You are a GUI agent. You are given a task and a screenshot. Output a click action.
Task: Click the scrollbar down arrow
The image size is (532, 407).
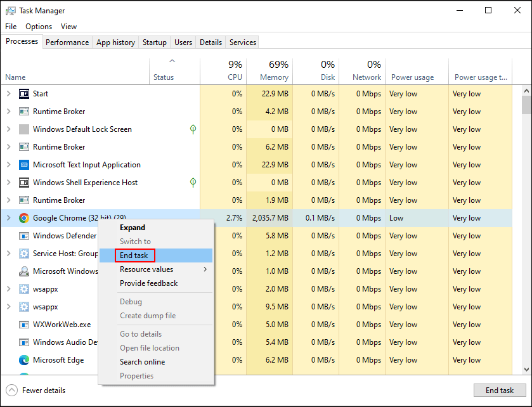[x=526, y=370]
